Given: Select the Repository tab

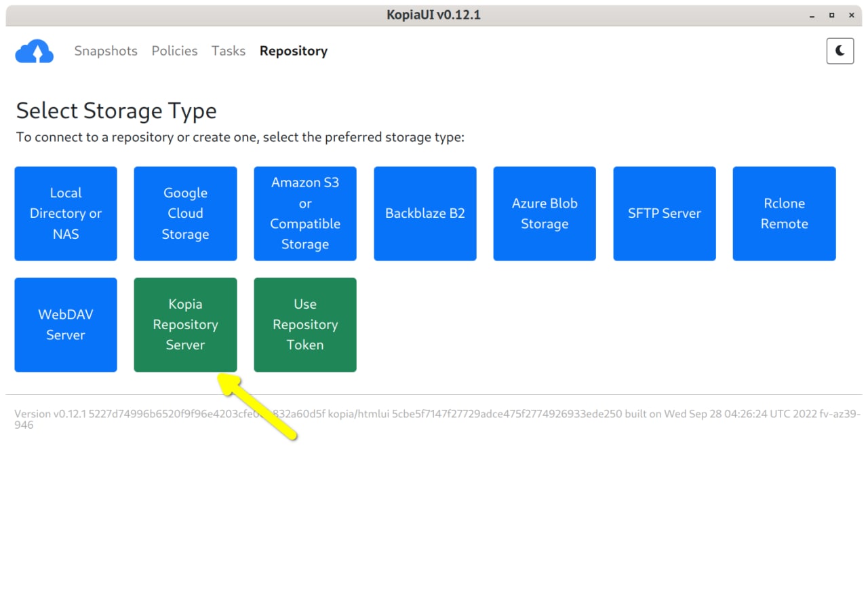Looking at the screenshot, I should [294, 51].
